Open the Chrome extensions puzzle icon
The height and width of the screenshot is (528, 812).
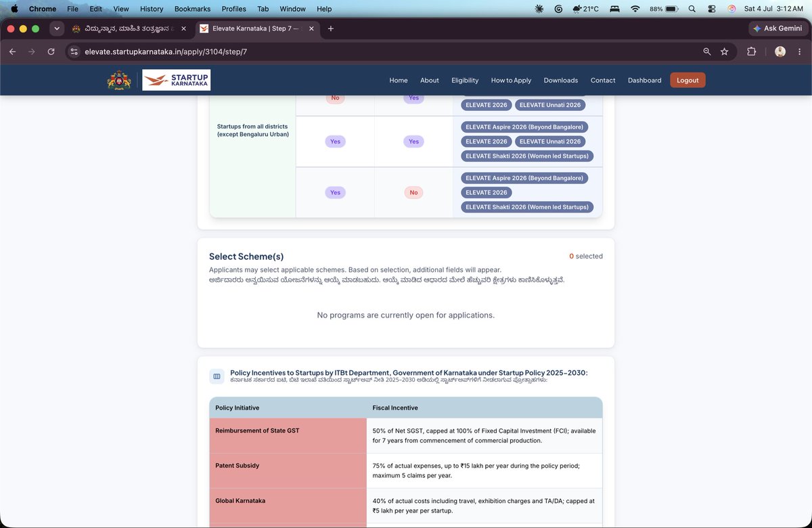pos(751,51)
